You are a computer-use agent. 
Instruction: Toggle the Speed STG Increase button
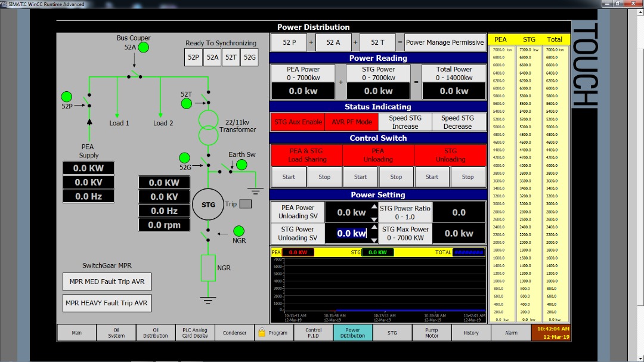tap(405, 122)
